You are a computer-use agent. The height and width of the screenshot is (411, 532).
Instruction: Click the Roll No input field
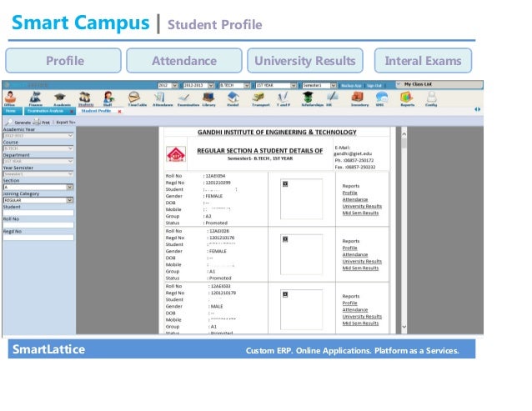pyautogui.click(x=38, y=225)
